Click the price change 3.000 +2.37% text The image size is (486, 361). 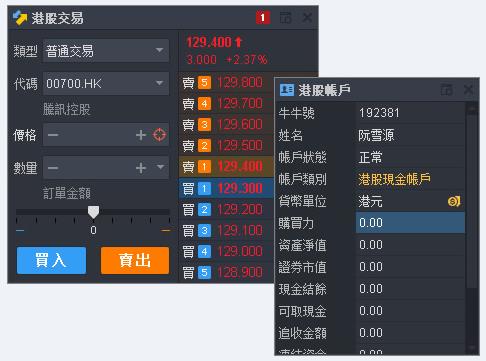(x=227, y=60)
